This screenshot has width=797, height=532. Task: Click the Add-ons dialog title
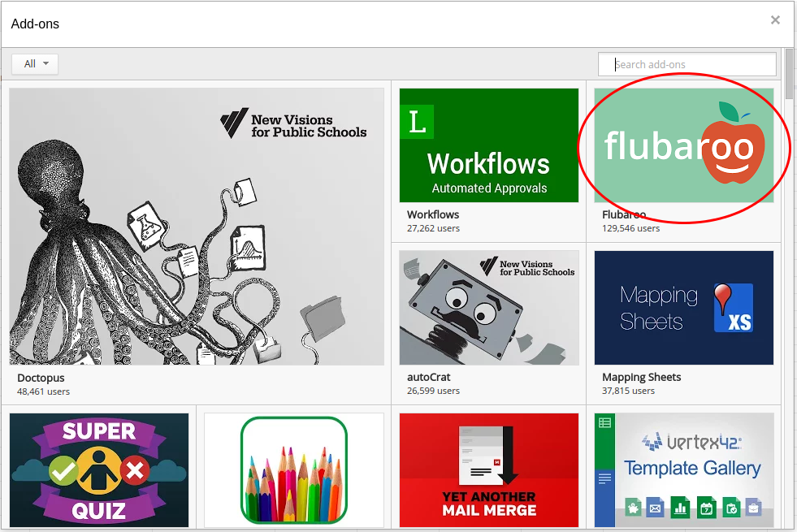click(35, 24)
